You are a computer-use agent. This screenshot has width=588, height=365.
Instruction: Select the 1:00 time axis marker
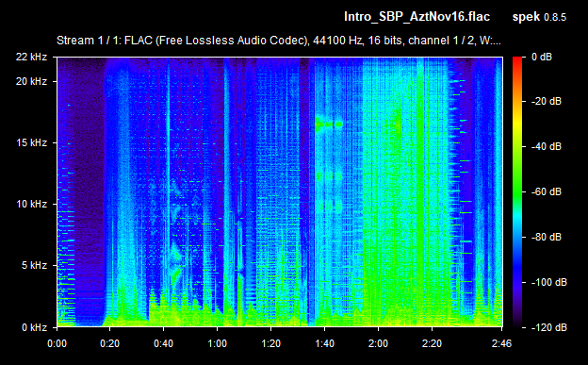217,343
